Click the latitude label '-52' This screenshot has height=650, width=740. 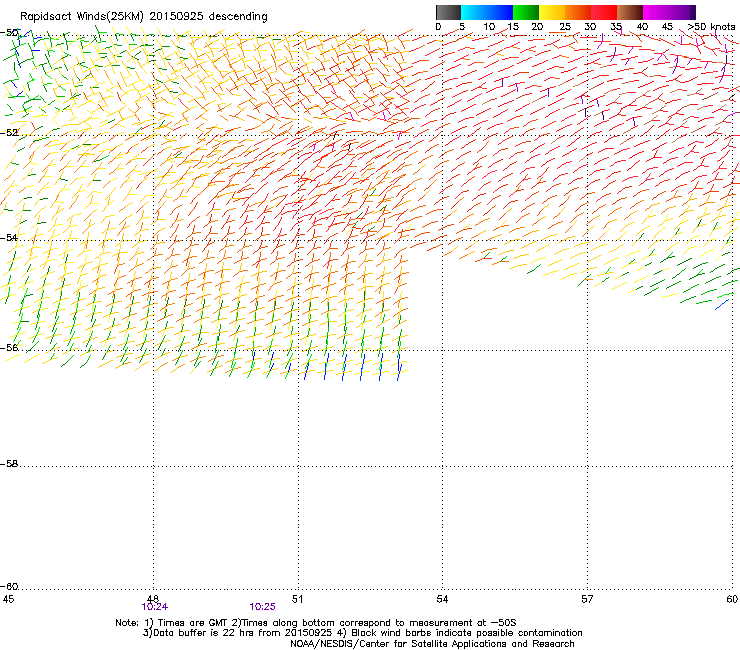(x=9, y=133)
